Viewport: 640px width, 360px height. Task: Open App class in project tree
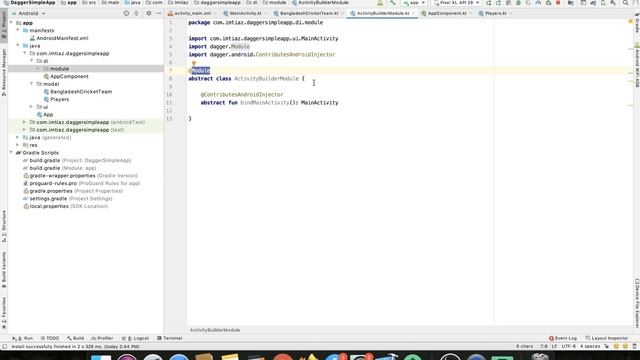[48, 115]
